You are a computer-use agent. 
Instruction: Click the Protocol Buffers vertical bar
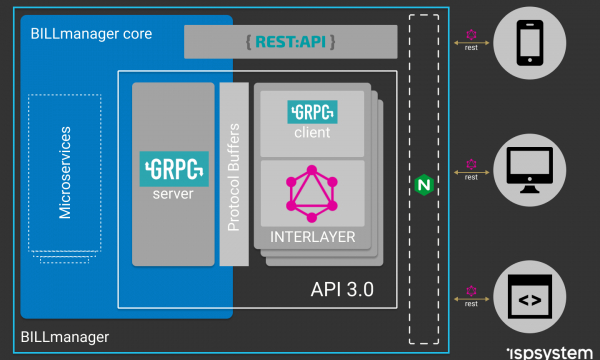(234, 174)
